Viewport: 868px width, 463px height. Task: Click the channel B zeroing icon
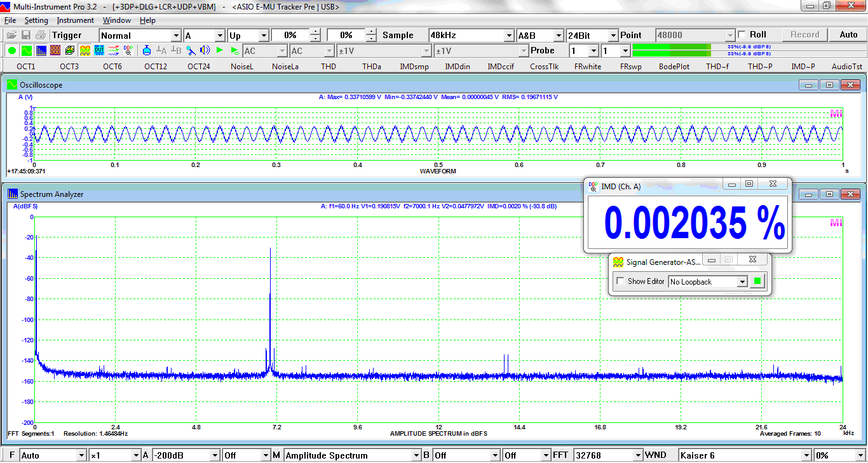(x=176, y=50)
